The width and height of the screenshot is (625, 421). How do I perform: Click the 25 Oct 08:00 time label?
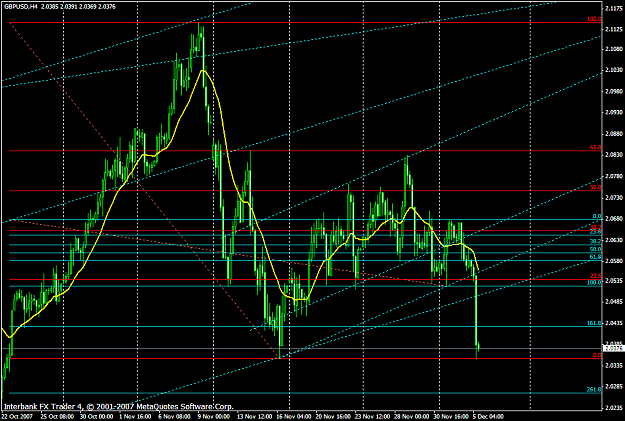[58, 417]
